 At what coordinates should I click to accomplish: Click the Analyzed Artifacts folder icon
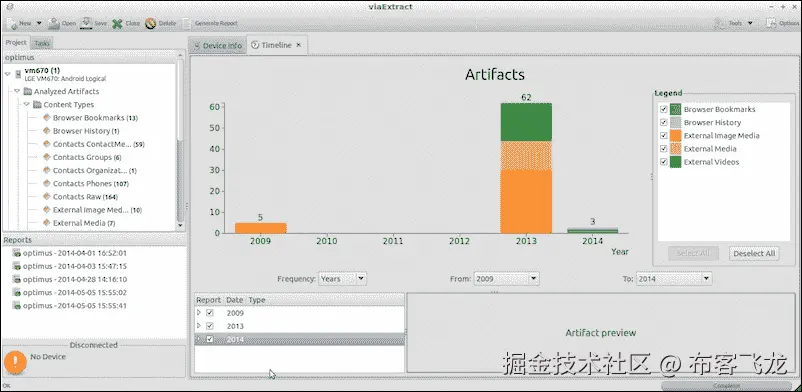(x=28, y=91)
